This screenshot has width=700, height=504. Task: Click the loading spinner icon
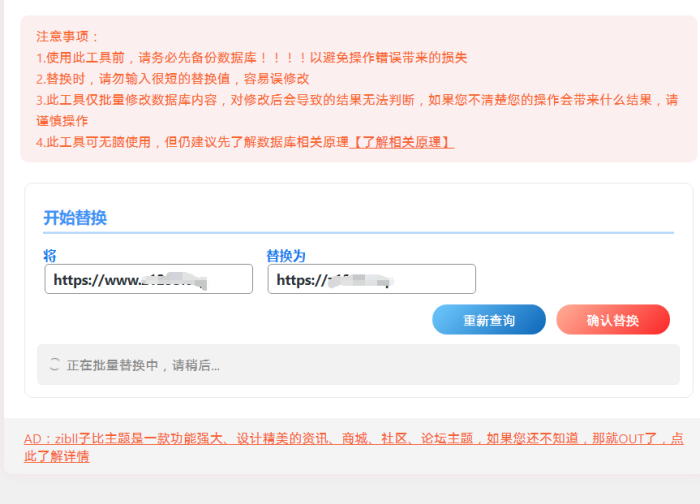pyautogui.click(x=54, y=364)
